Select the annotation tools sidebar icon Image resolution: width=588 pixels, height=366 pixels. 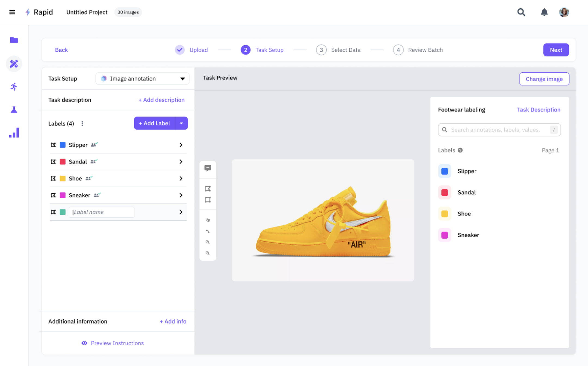[x=14, y=64]
